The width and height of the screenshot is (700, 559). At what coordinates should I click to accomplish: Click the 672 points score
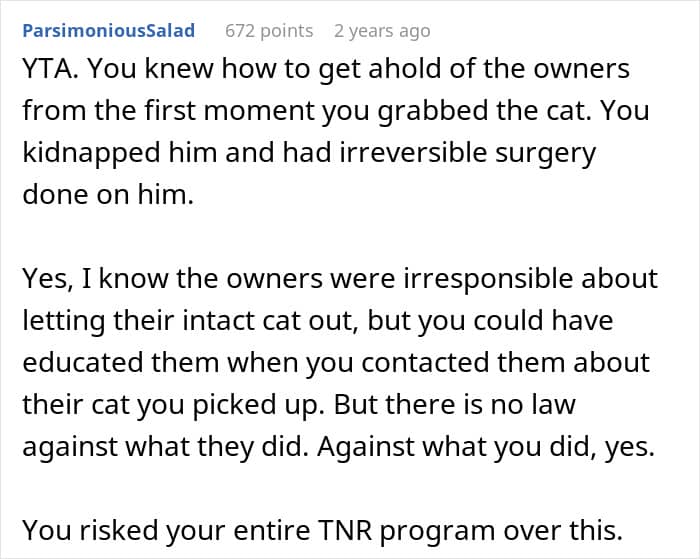pyautogui.click(x=269, y=31)
